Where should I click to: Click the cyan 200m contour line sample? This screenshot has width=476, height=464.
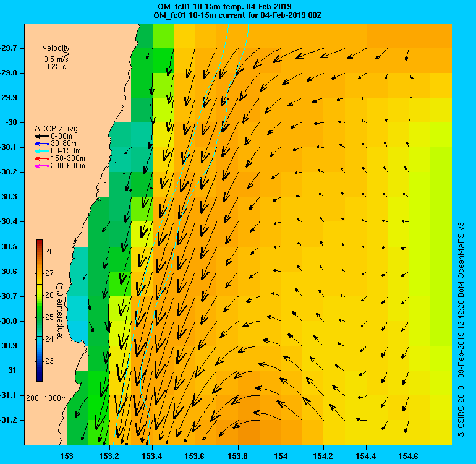pos(35,405)
